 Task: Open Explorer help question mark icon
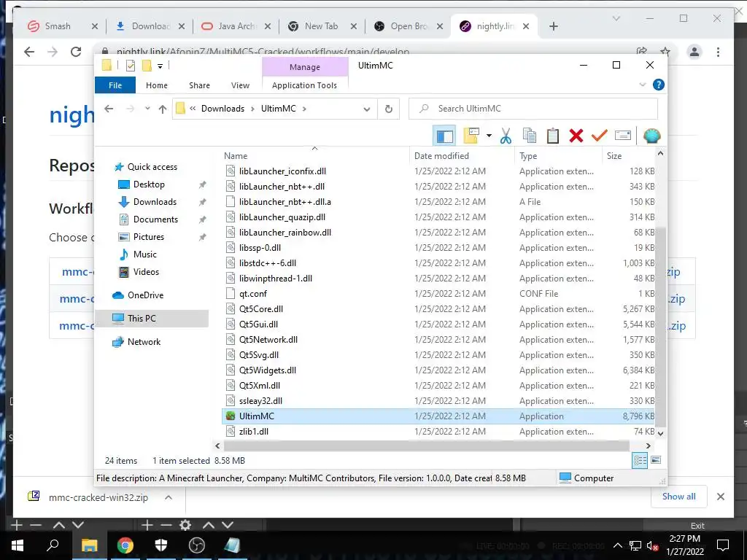[659, 85]
